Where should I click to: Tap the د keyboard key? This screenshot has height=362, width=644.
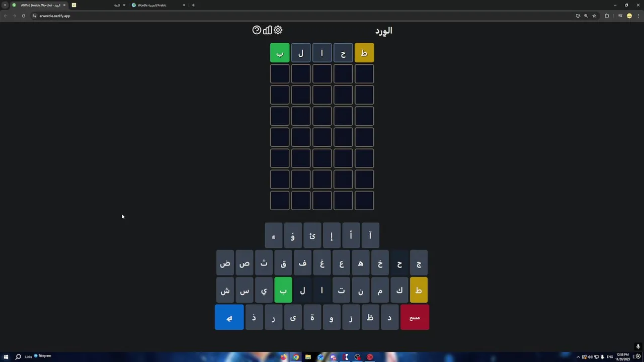[389, 317]
